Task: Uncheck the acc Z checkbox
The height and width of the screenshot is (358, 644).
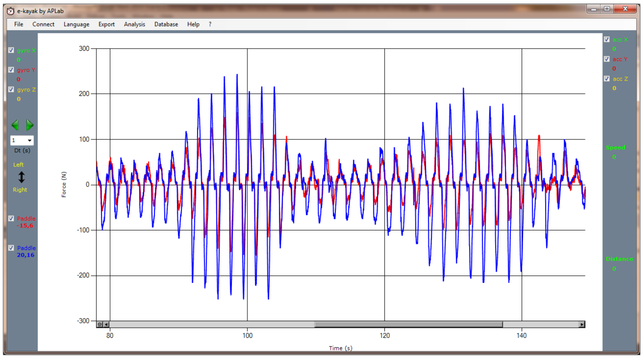Action: tap(607, 79)
